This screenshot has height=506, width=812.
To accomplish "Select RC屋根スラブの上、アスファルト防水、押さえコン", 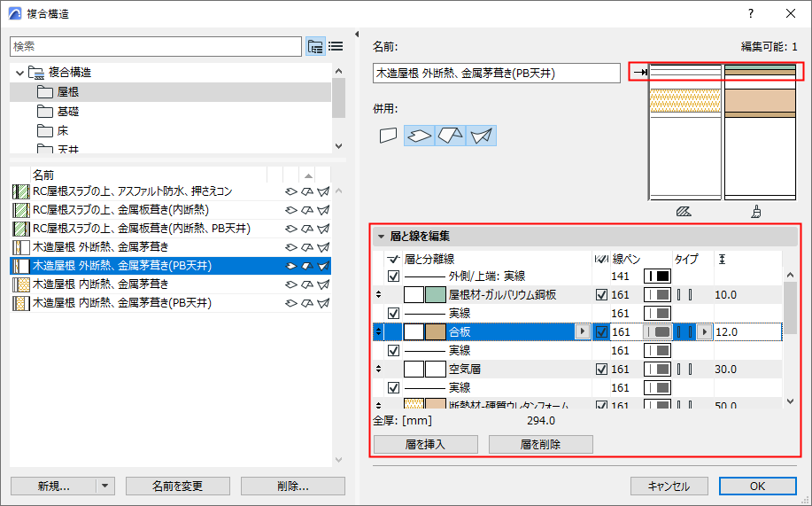I will point(170,191).
